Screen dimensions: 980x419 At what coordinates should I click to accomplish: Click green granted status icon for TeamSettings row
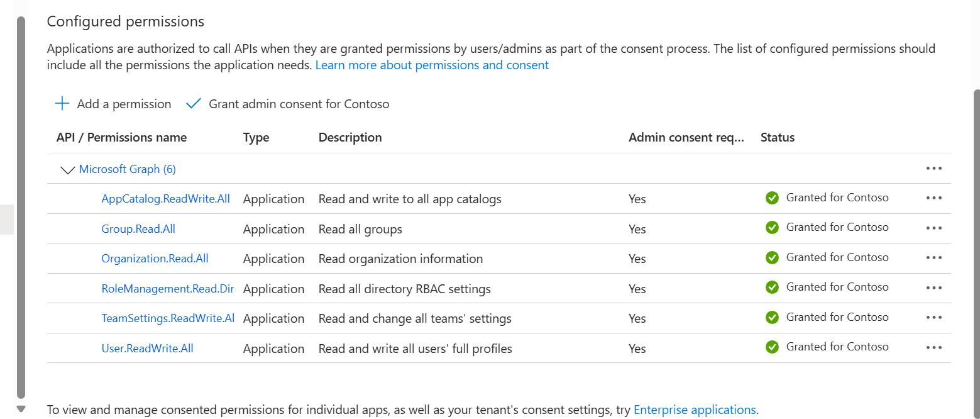[772, 318]
